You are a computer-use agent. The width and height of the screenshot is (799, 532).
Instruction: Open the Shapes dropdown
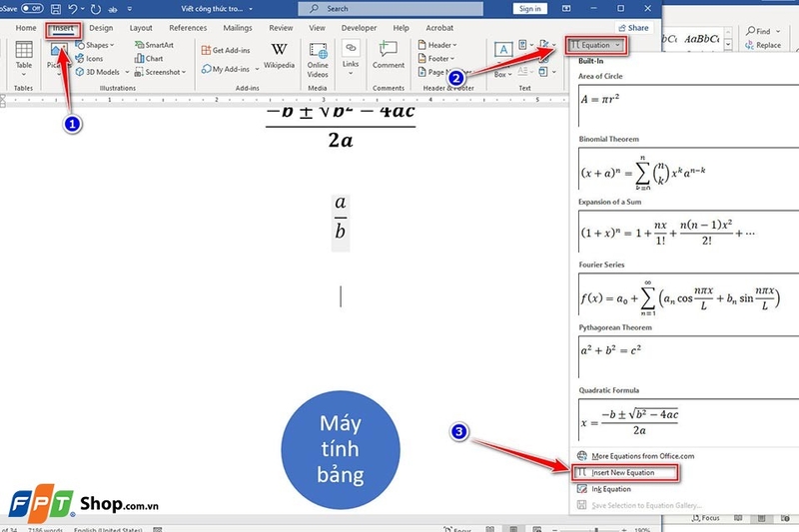click(x=95, y=45)
